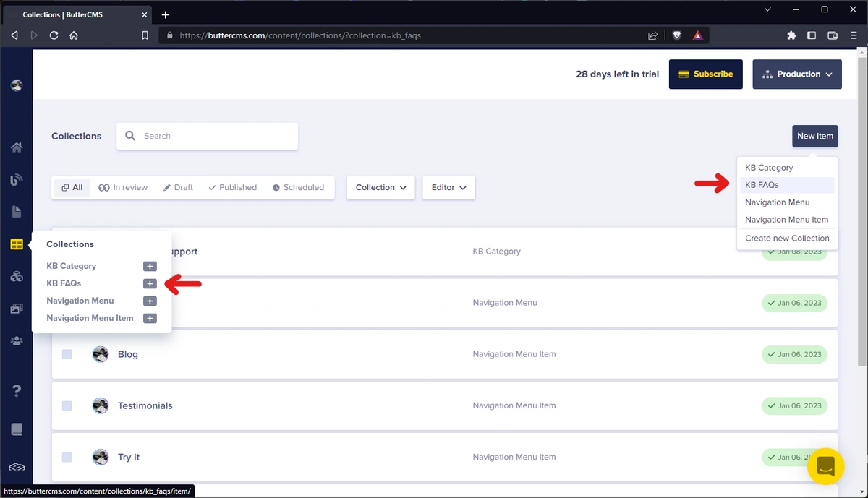
Task: Click the '28 days left in trial' text
Action: 617,74
